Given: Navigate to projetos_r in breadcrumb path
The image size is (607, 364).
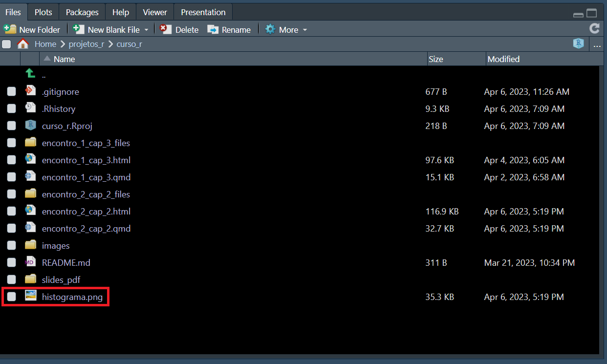Looking at the screenshot, I should (87, 44).
